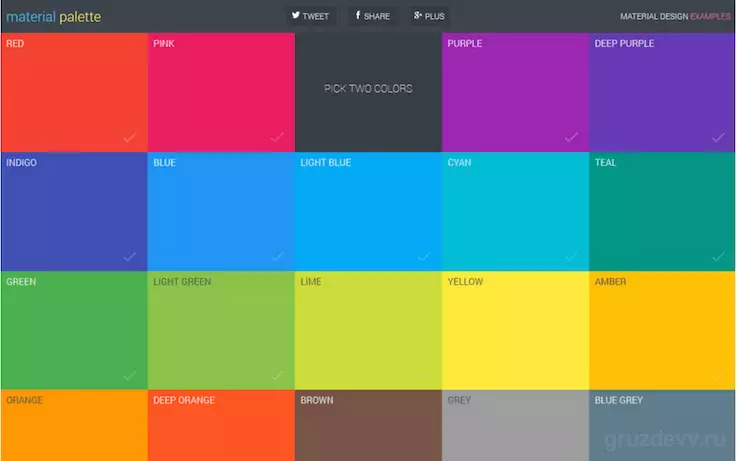Choose the Lime color swatch
This screenshot has height=461, width=737.
click(x=368, y=330)
